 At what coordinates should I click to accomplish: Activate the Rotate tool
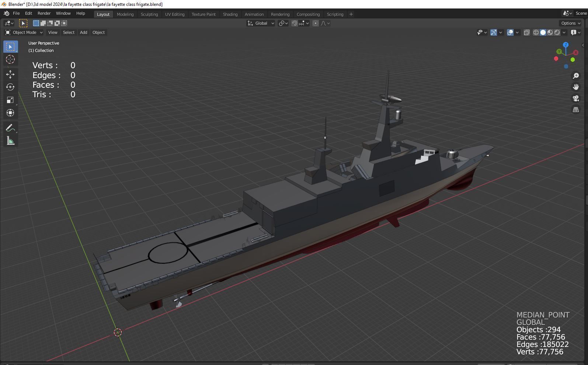click(10, 87)
